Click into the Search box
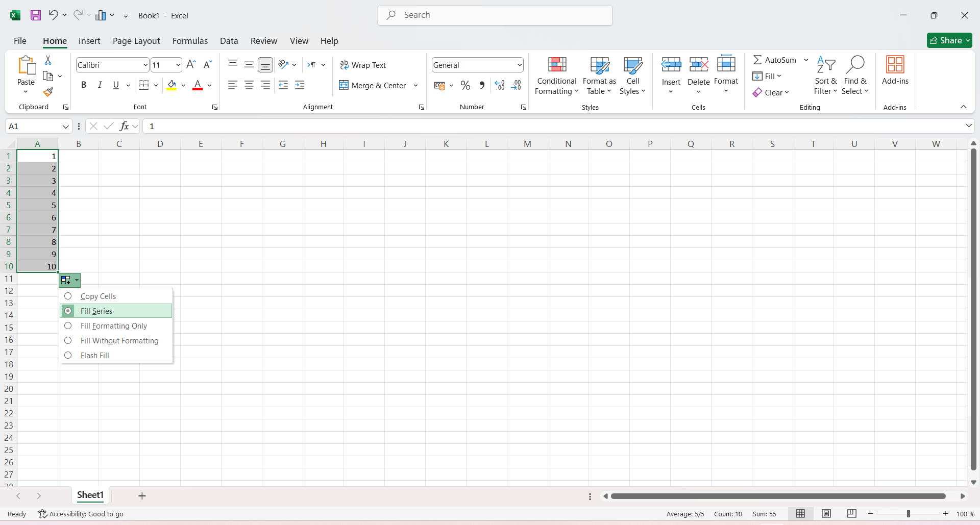The height and width of the screenshot is (525, 980). tap(495, 15)
